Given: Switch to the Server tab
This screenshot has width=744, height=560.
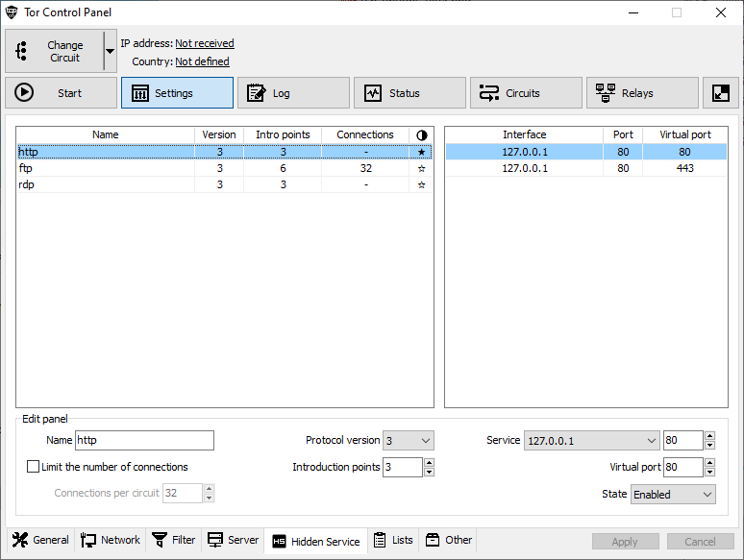Looking at the screenshot, I should tap(233, 540).
